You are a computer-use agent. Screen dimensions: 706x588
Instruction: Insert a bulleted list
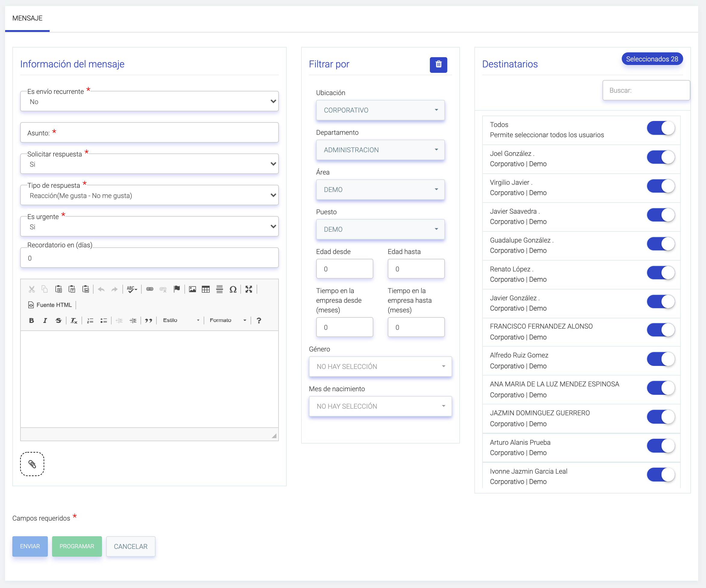[103, 320]
